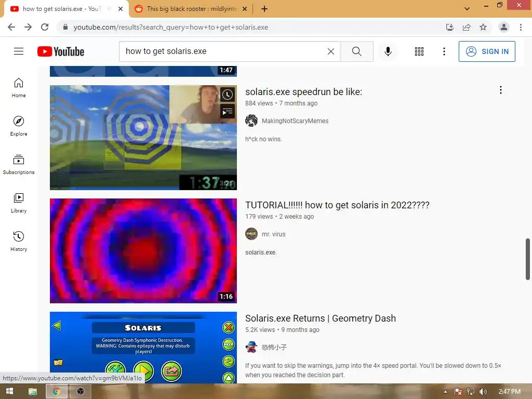The height and width of the screenshot is (399, 532).
Task: Open the Windows Start button
Action: (x=9, y=391)
